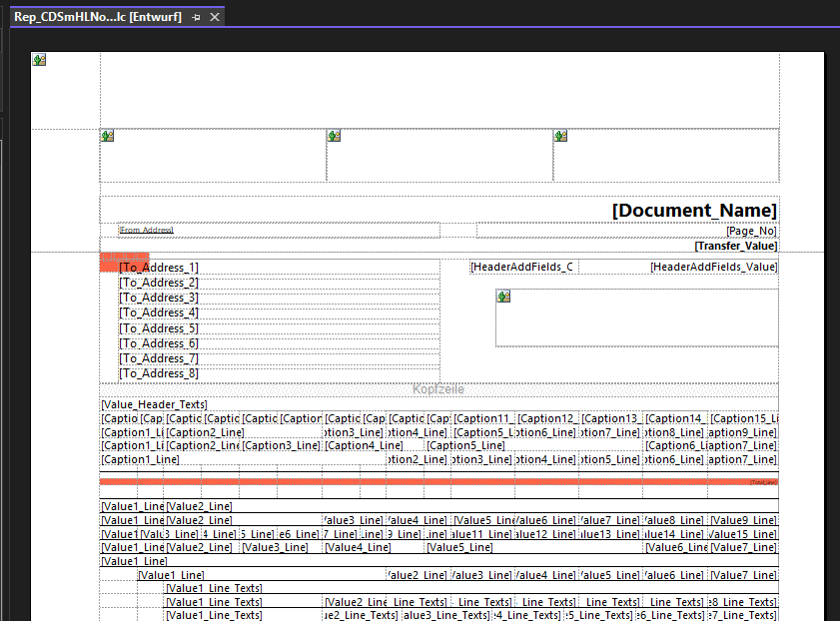
Task: Choose the [To_Address_8] field
Action: pos(279,373)
